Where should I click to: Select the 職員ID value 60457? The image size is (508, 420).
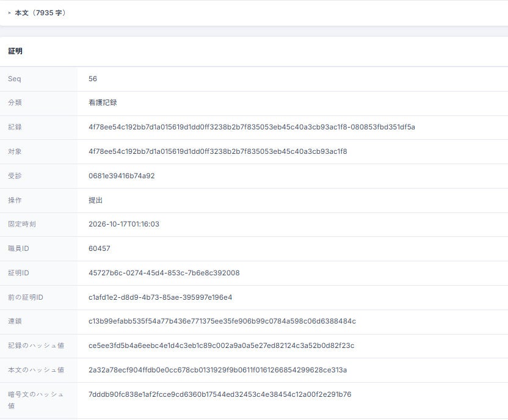[x=100, y=248]
